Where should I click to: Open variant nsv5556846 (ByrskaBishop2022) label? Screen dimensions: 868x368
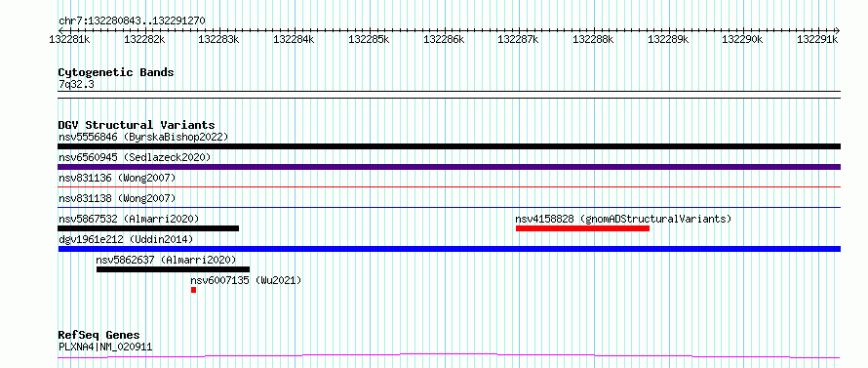143,137
